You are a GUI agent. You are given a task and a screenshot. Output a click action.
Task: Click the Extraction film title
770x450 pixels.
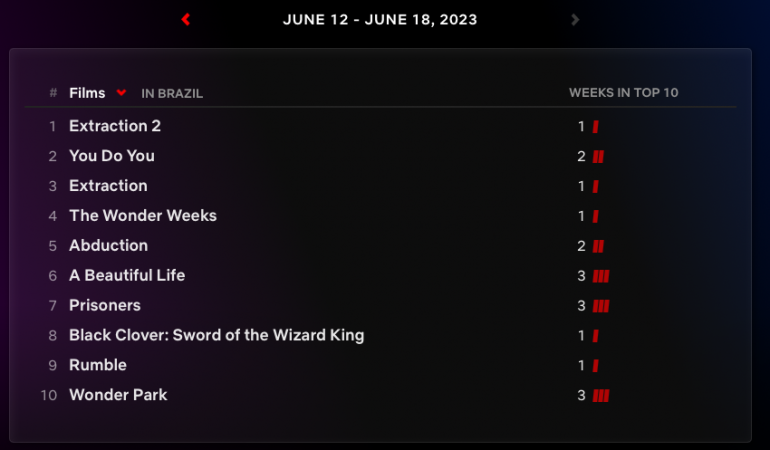108,186
